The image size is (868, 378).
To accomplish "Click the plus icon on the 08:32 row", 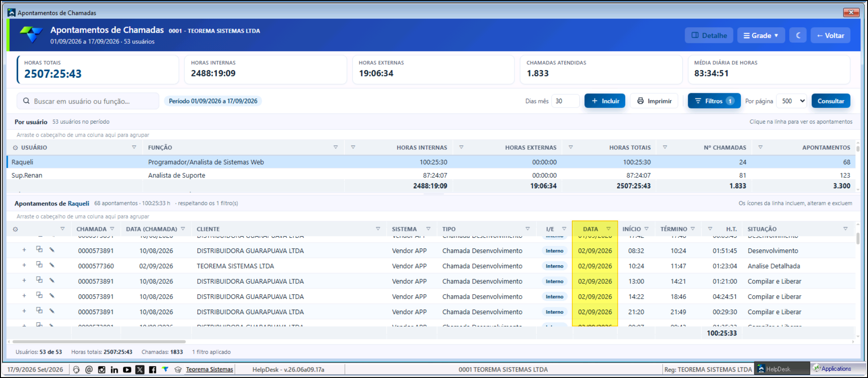I will coord(24,250).
